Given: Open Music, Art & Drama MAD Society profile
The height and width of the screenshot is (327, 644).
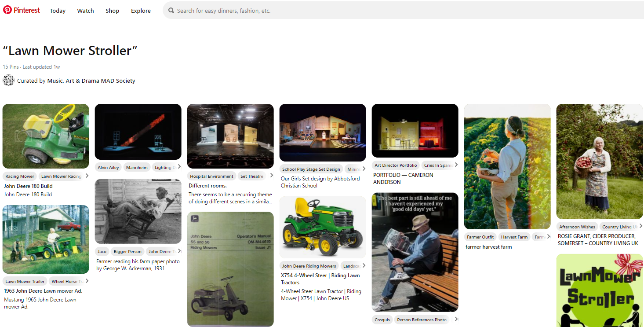Looking at the screenshot, I should [x=91, y=81].
